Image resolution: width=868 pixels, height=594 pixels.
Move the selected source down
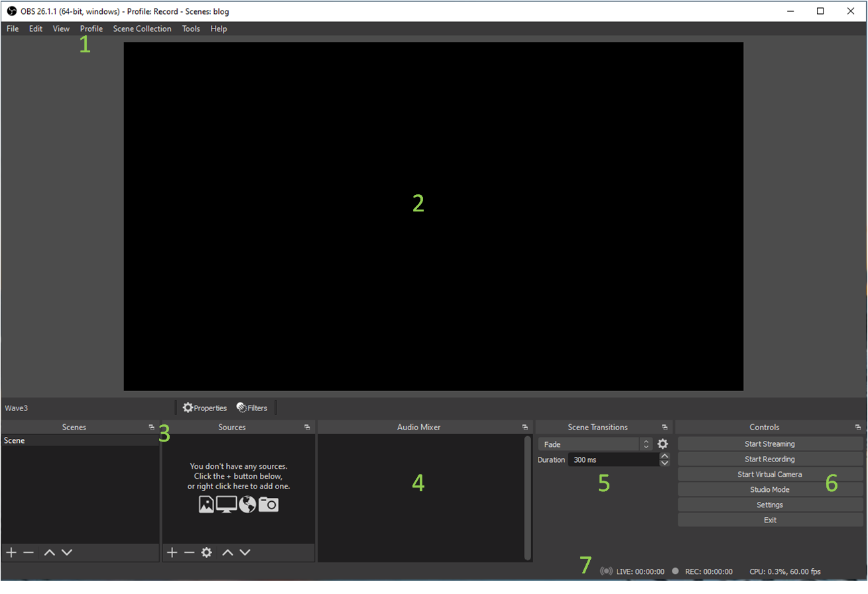(x=245, y=552)
